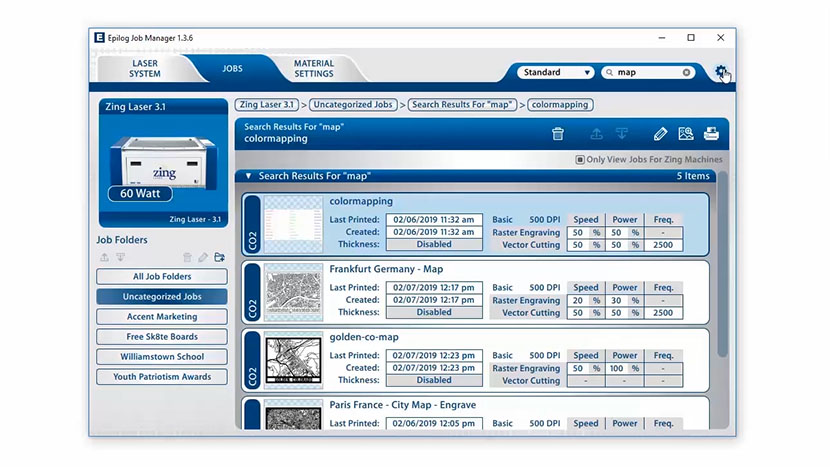Select the Frankfurt Germany - Map thumbnail

tap(293, 292)
